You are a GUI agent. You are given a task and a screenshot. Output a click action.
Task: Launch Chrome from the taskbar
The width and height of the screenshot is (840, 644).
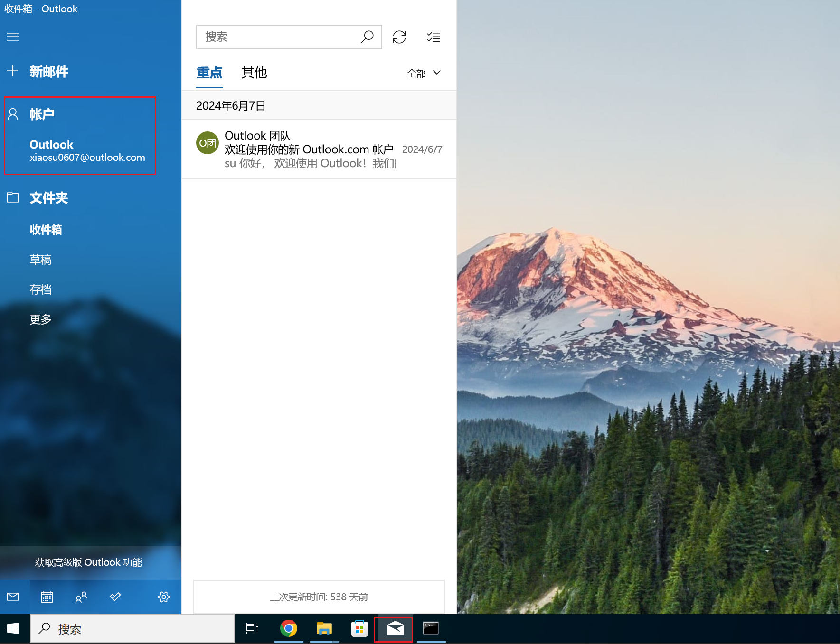[288, 628]
